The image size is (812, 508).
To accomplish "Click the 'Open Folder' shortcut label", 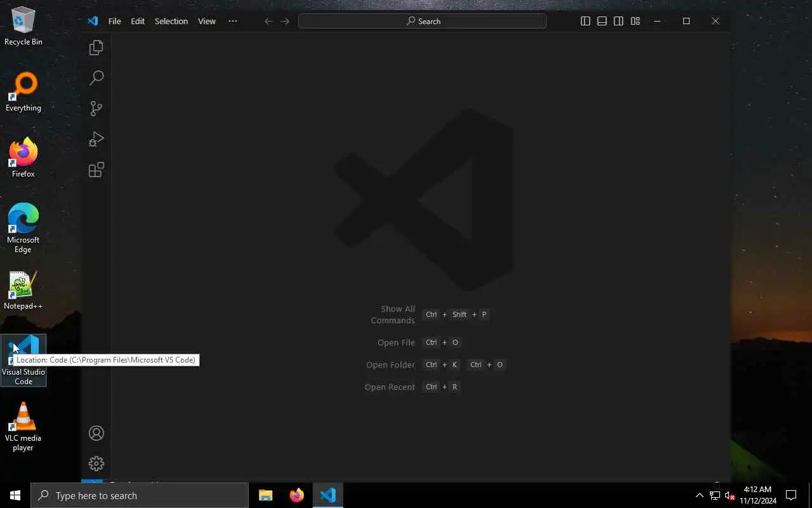I will (390, 364).
